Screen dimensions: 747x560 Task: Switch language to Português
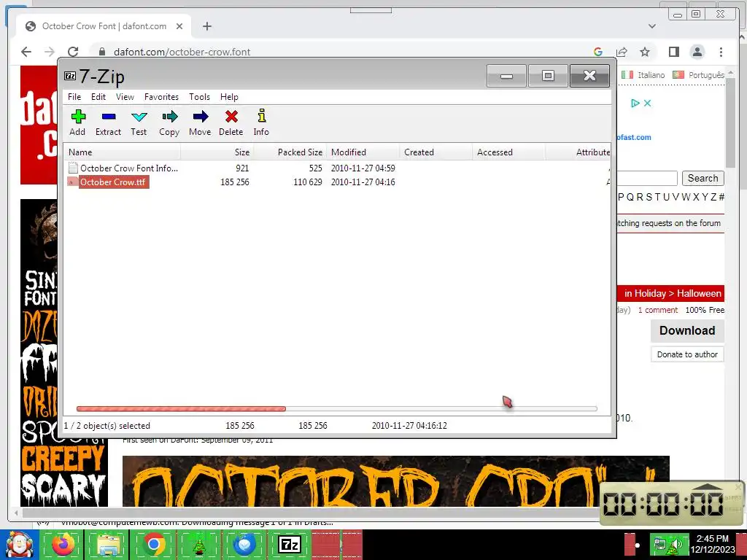pyautogui.click(x=699, y=75)
